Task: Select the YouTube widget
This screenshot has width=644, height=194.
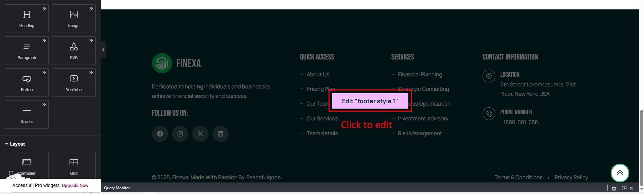Action: [74, 82]
